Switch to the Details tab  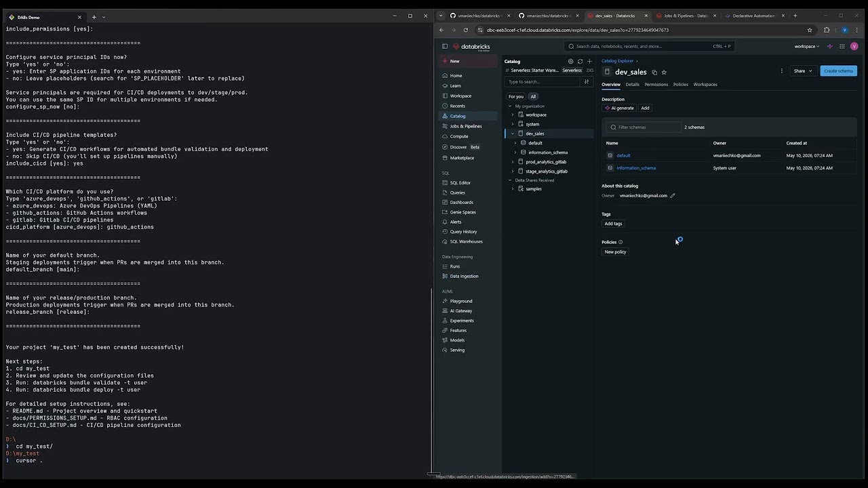pos(633,85)
